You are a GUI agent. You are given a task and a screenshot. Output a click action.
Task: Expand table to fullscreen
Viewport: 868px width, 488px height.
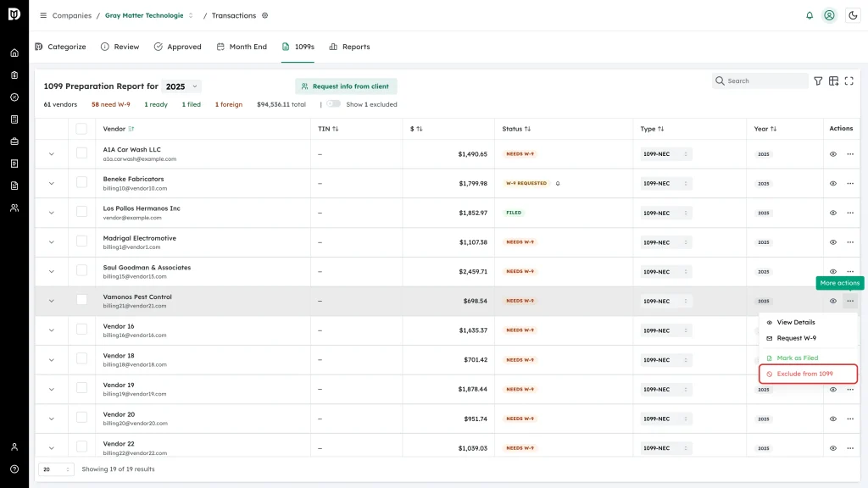click(849, 80)
